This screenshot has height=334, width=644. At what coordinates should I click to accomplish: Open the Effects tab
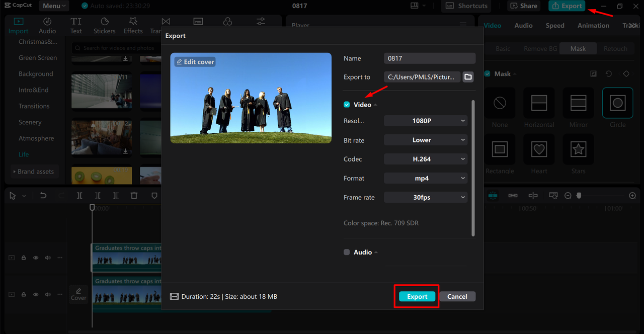(x=133, y=25)
